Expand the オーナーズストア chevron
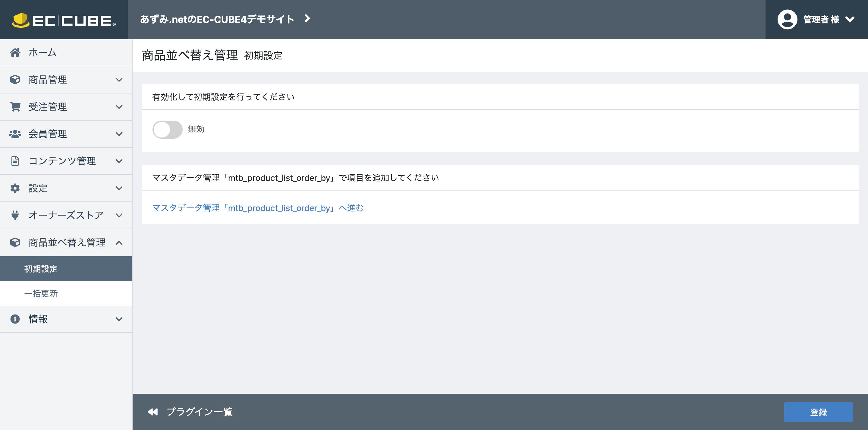 [119, 216]
